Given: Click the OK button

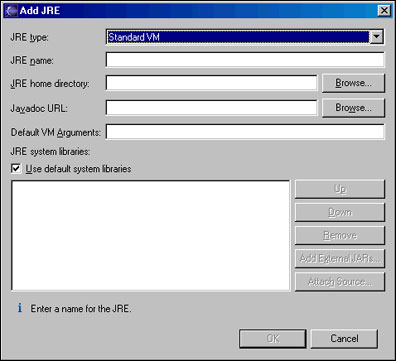Looking at the screenshot, I should point(273,339).
